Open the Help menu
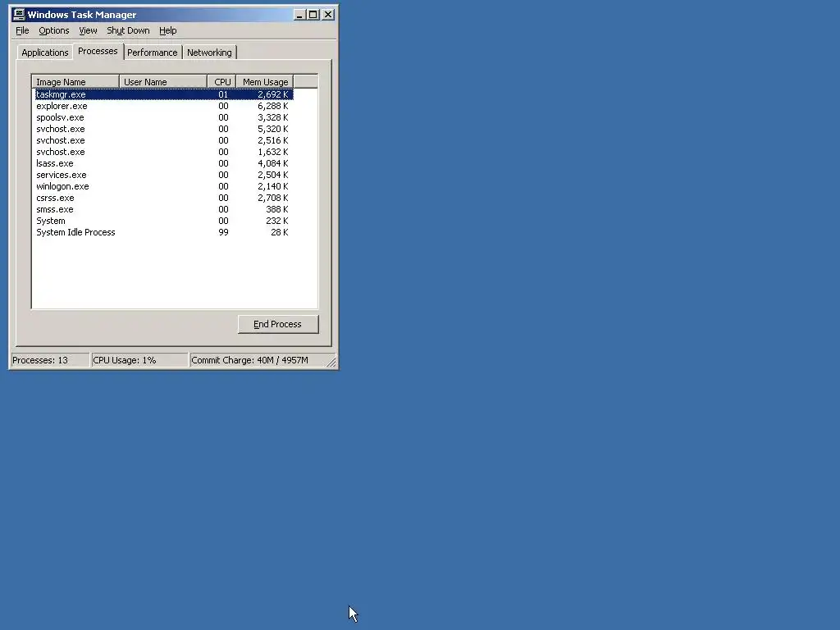 167,30
